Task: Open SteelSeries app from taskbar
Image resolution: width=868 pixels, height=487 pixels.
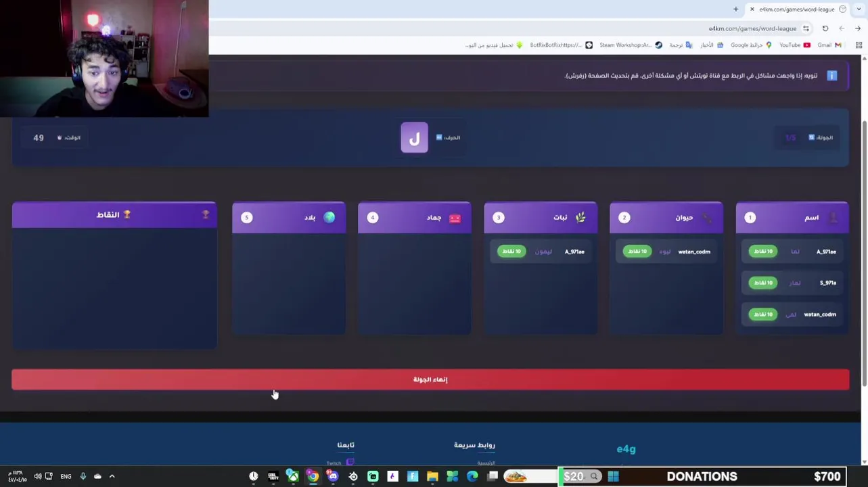Action: coord(352,477)
